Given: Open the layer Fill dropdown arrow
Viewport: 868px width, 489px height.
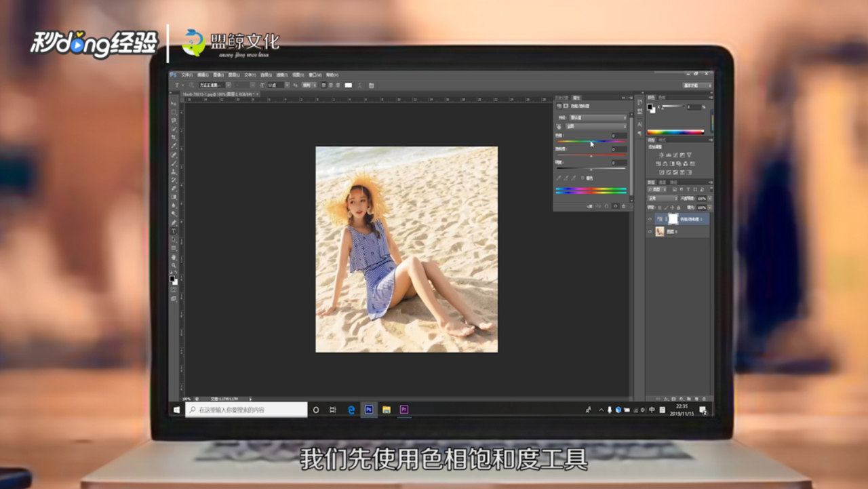Looking at the screenshot, I should pos(710,208).
